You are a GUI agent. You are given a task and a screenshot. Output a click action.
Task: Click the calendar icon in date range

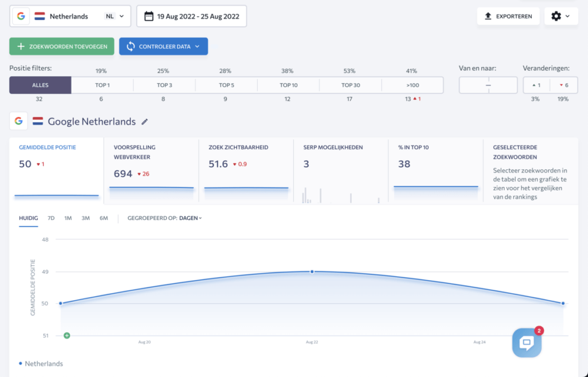[149, 17]
